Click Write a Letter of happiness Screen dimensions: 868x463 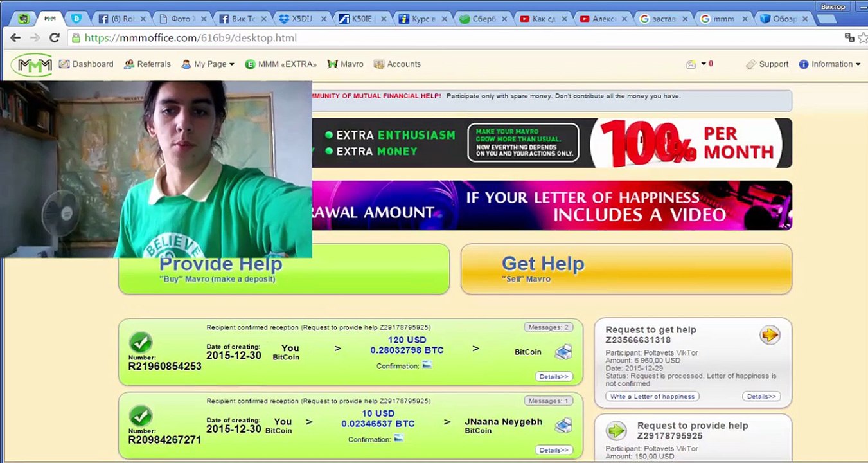pos(652,396)
